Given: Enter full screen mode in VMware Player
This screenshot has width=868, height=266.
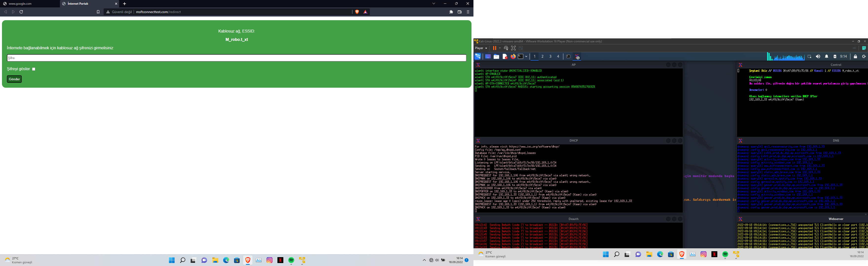Looking at the screenshot, I should [513, 48].
